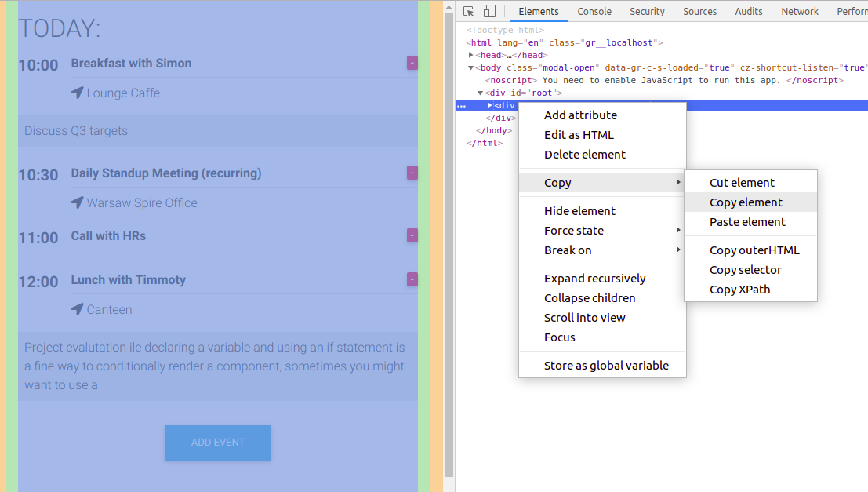Choose Store as global variable

click(602, 366)
